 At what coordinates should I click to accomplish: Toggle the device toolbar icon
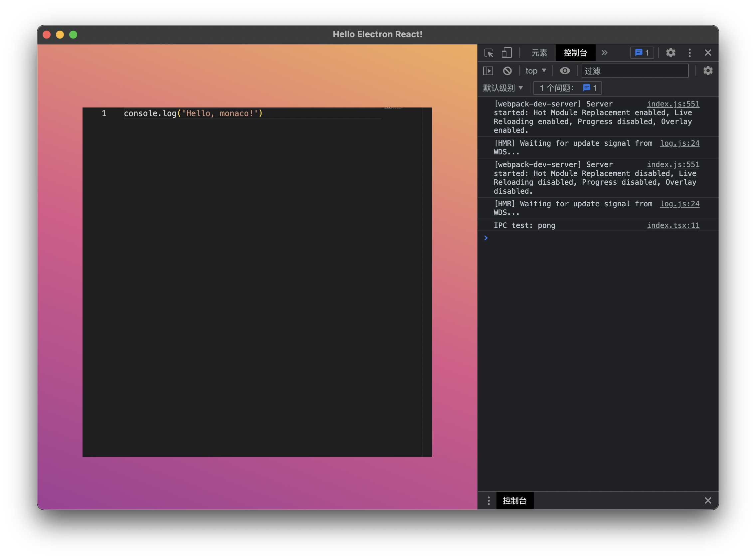506,53
